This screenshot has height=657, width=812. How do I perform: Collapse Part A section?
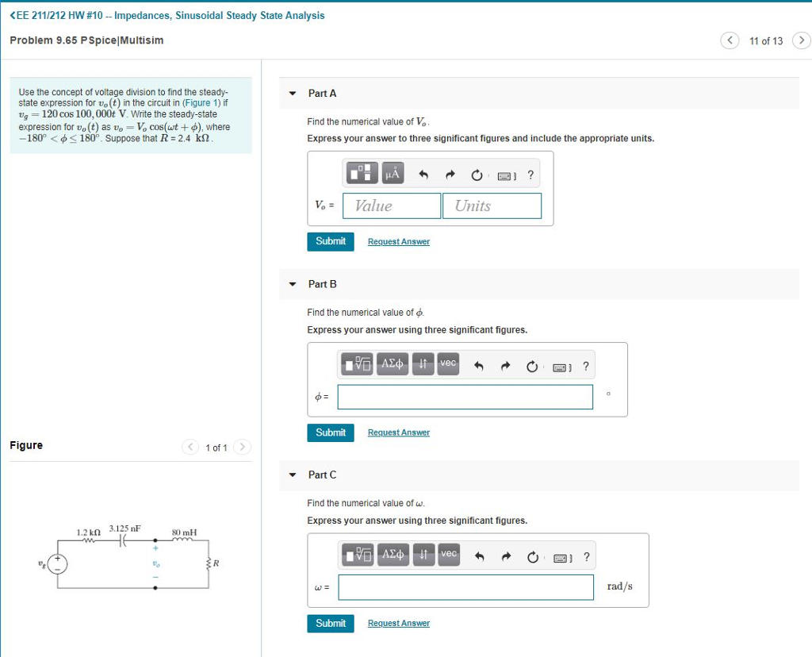pos(293,94)
